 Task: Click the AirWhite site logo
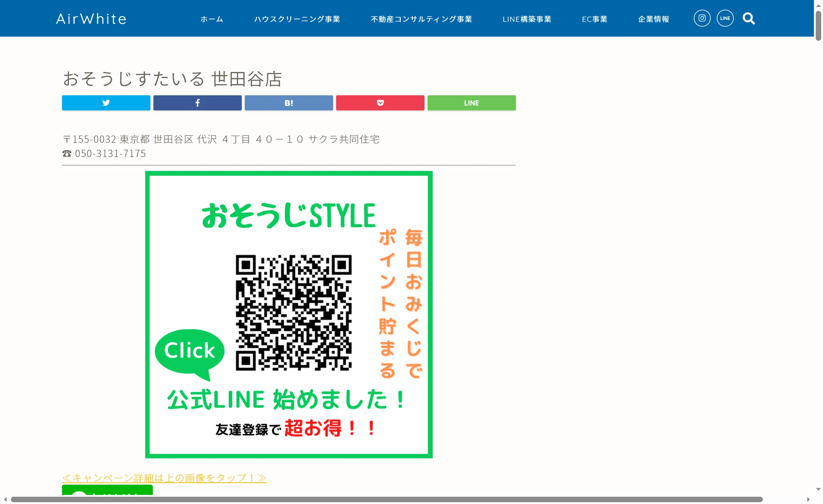pos(91,19)
